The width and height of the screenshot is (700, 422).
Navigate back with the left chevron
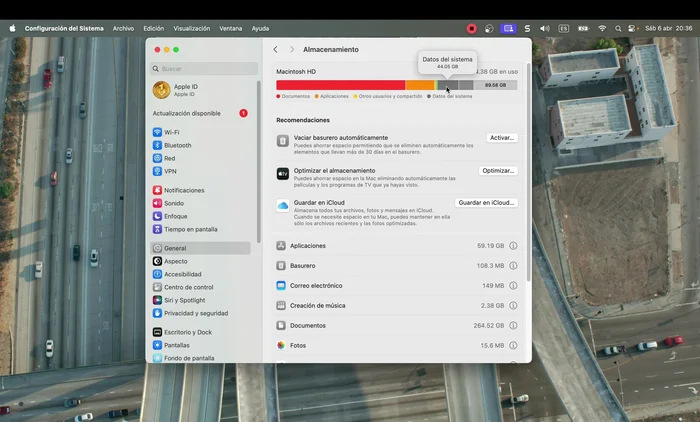coord(276,49)
